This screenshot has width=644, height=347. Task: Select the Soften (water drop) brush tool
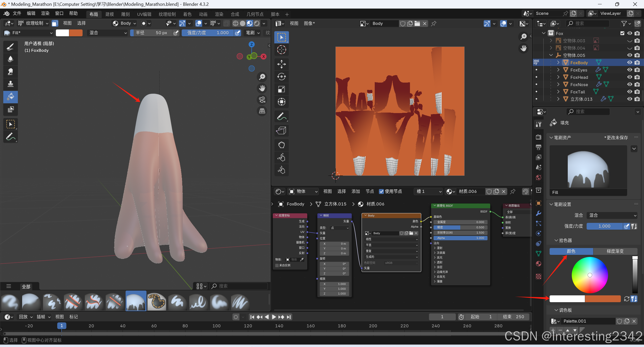(x=10, y=59)
